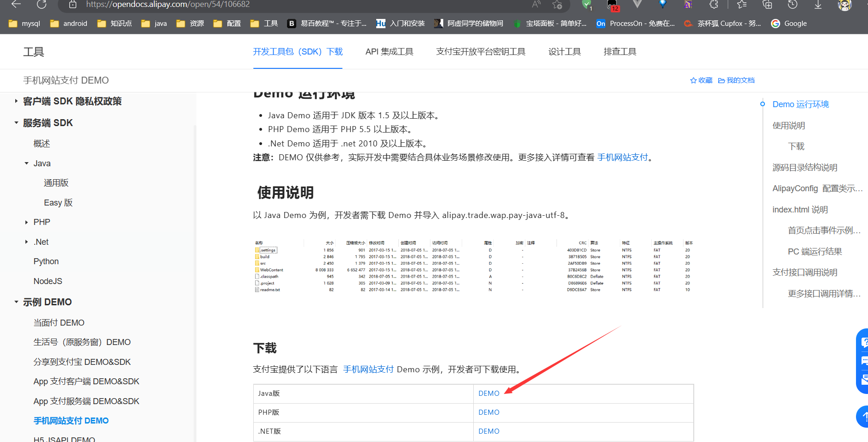This screenshot has width=868, height=442.
Task: Expand the PHP tree node
Action: tap(26, 222)
